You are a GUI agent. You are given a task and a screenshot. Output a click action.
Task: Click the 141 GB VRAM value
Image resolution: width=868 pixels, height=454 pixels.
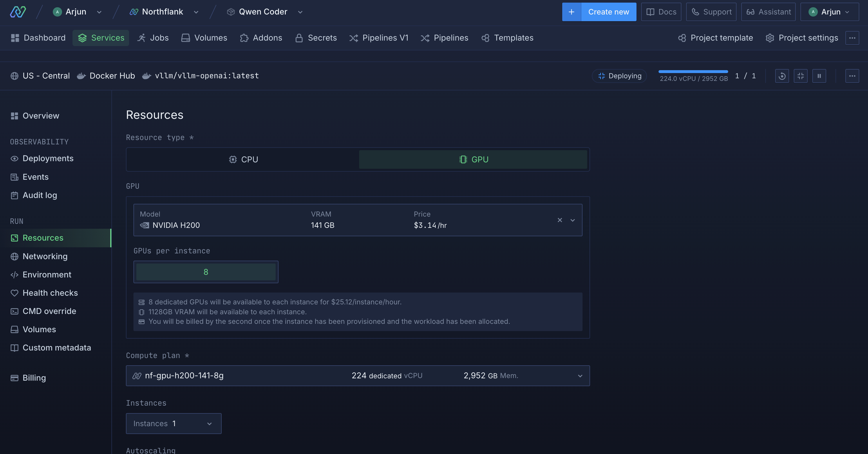[323, 225]
